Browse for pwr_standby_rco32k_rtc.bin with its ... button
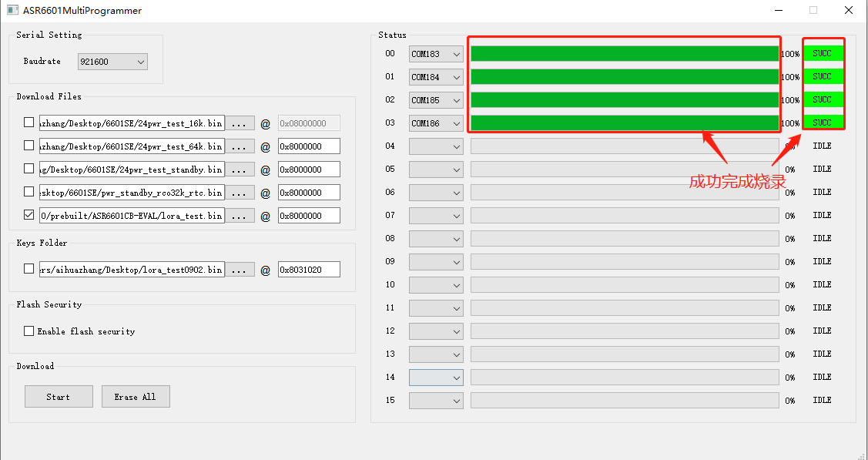The height and width of the screenshot is (460, 868). point(240,193)
